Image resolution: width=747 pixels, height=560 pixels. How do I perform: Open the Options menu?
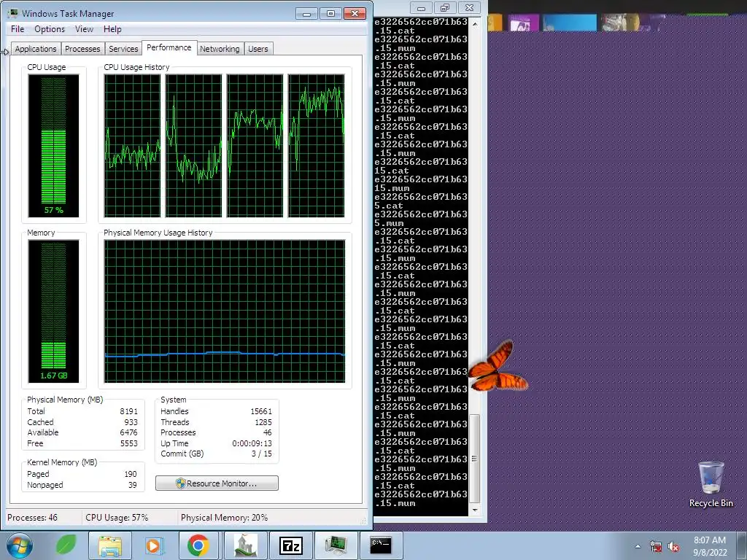50,29
